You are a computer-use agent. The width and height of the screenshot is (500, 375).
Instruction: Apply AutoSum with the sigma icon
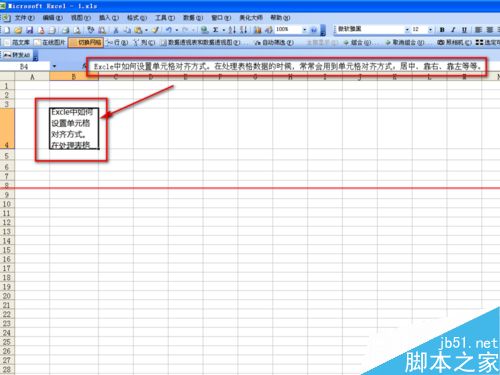[216, 30]
